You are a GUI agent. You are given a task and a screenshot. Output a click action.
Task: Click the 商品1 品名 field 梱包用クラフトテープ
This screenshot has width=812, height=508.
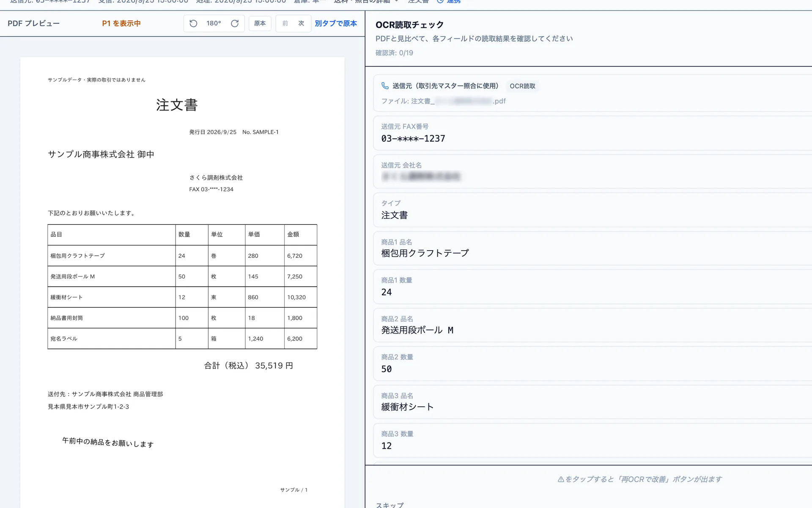(x=592, y=248)
